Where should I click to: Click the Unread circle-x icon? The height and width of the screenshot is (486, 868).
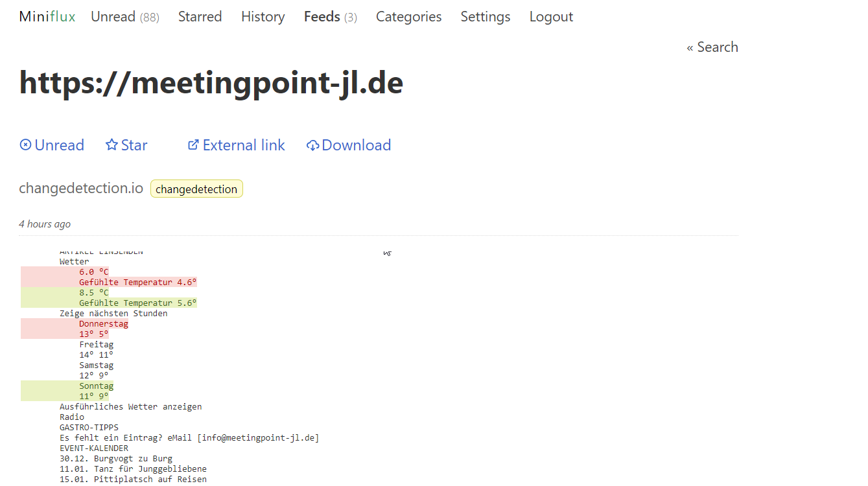coord(25,145)
